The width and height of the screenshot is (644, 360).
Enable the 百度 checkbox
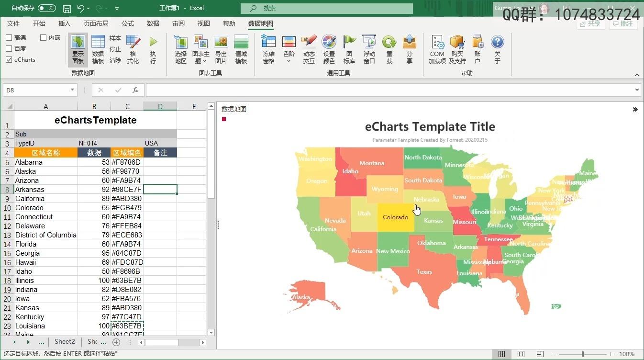coord(9,48)
